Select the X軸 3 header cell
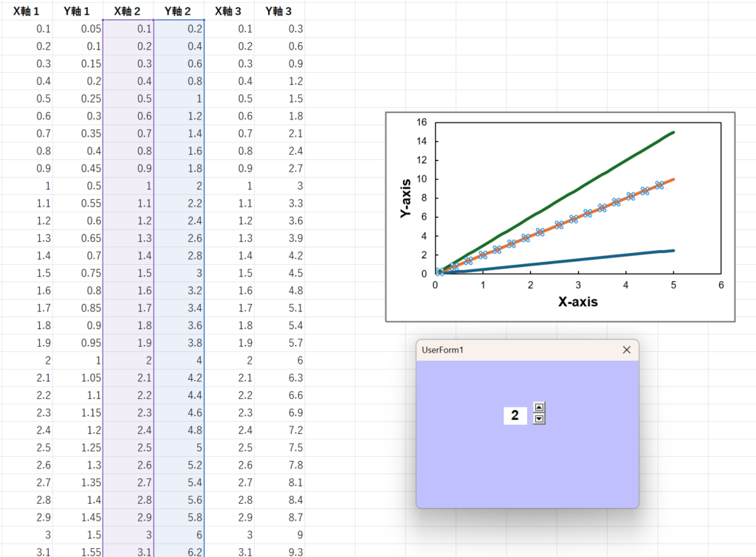The width and height of the screenshot is (756, 557). click(x=229, y=10)
